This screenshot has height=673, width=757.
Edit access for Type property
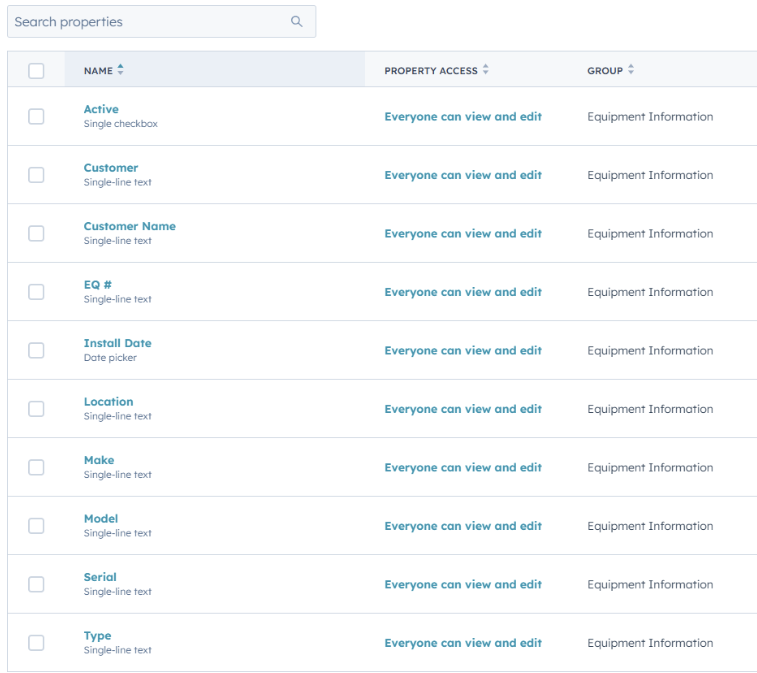tap(463, 643)
